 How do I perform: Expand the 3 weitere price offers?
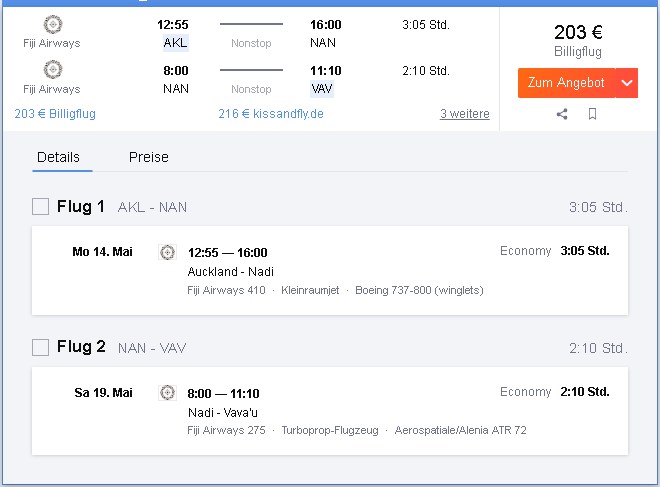[465, 114]
